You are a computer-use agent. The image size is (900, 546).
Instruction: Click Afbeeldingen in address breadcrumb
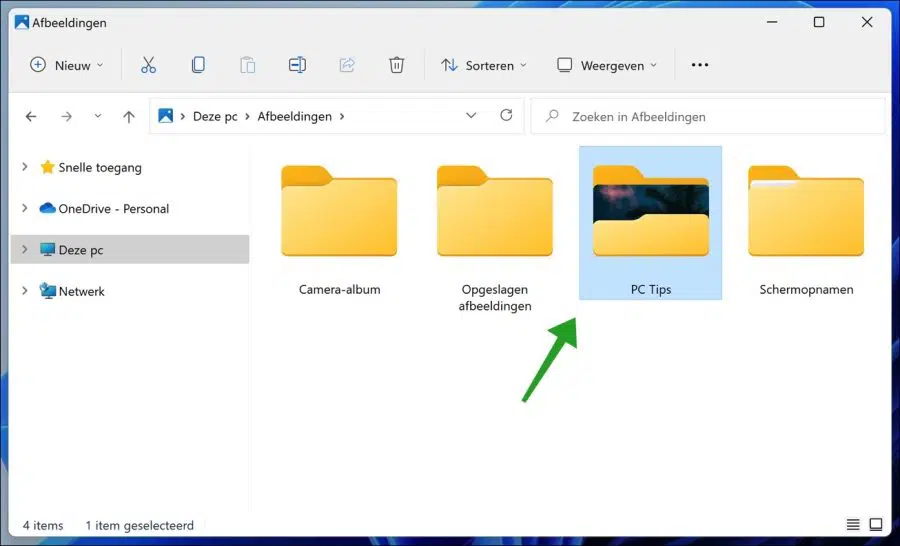(294, 117)
